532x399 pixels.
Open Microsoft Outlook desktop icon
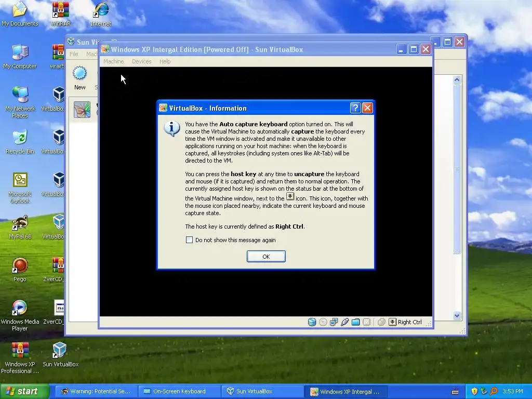[20, 188]
